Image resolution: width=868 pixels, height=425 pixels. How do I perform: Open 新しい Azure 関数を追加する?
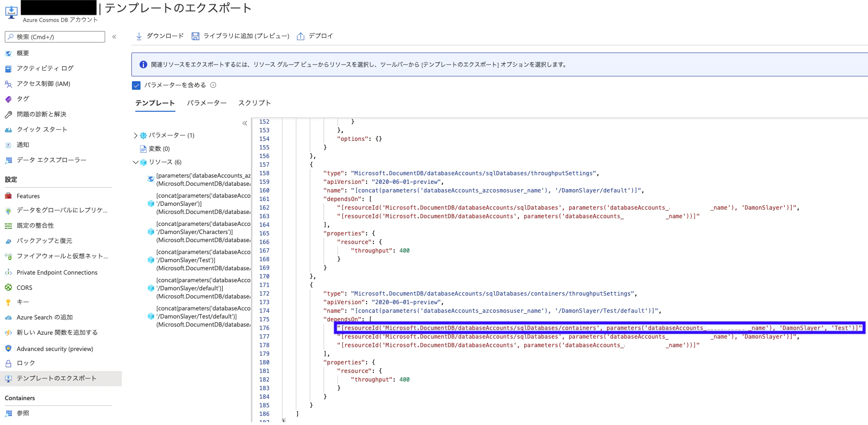(x=57, y=333)
